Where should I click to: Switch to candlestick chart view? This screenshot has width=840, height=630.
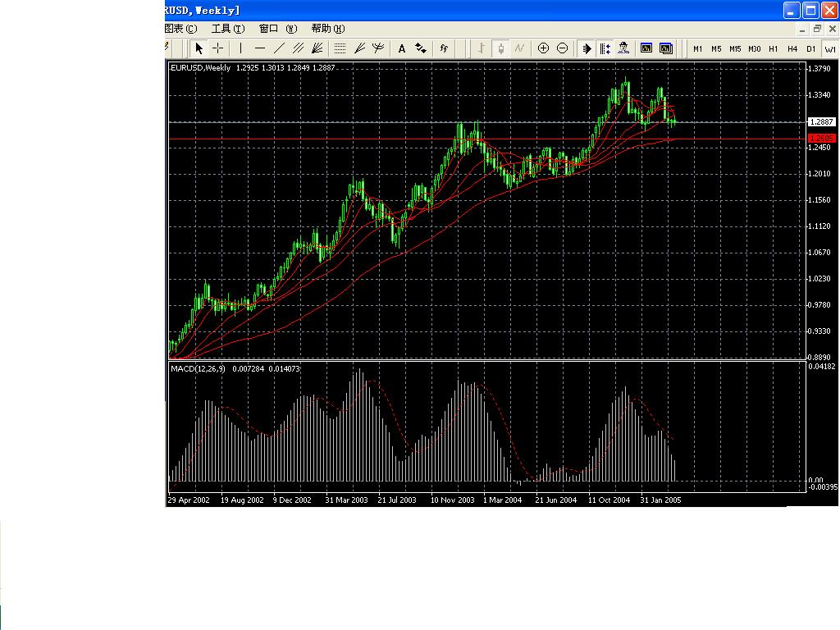click(x=500, y=48)
